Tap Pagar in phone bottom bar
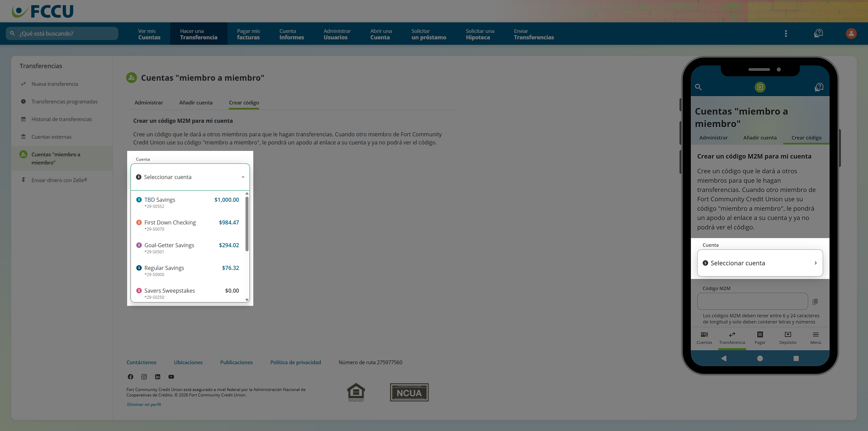868x431 pixels. 760,338
